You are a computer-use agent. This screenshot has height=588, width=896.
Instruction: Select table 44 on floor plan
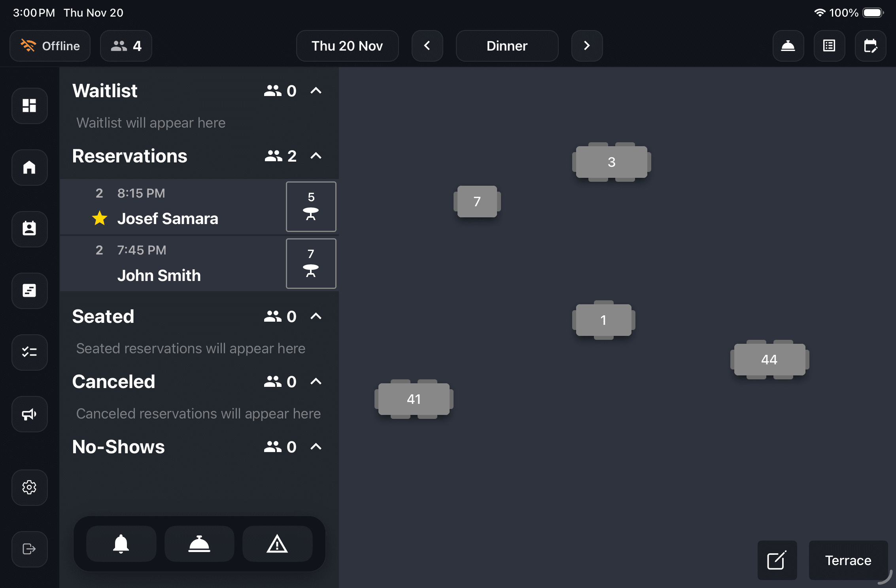click(x=769, y=360)
